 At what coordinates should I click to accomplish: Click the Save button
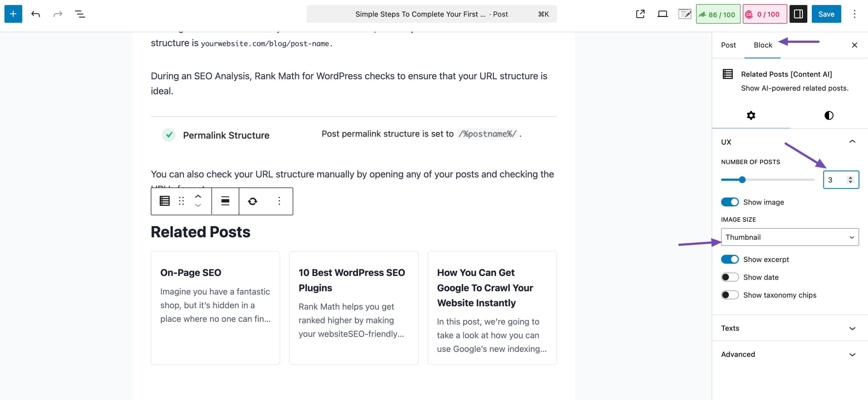826,14
